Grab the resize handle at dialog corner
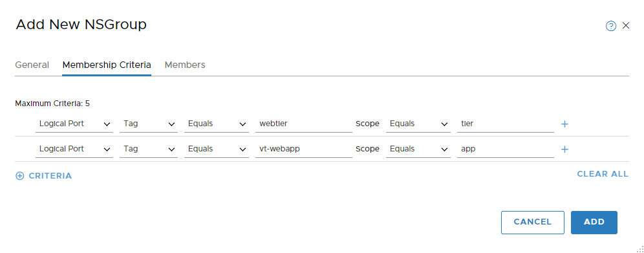Screen dimensions: 644x253 pos(640,248)
